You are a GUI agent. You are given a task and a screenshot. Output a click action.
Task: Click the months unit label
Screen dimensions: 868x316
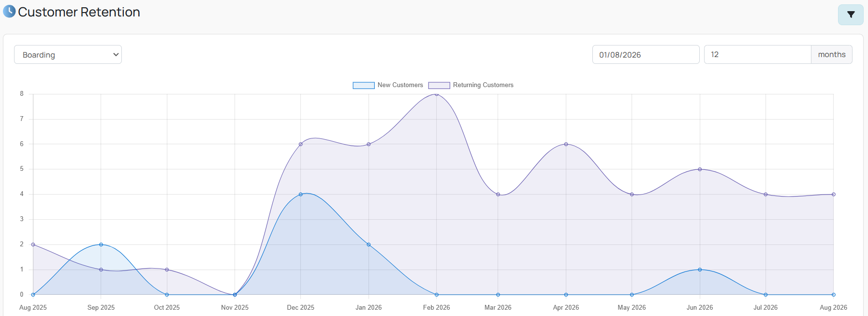click(x=832, y=55)
